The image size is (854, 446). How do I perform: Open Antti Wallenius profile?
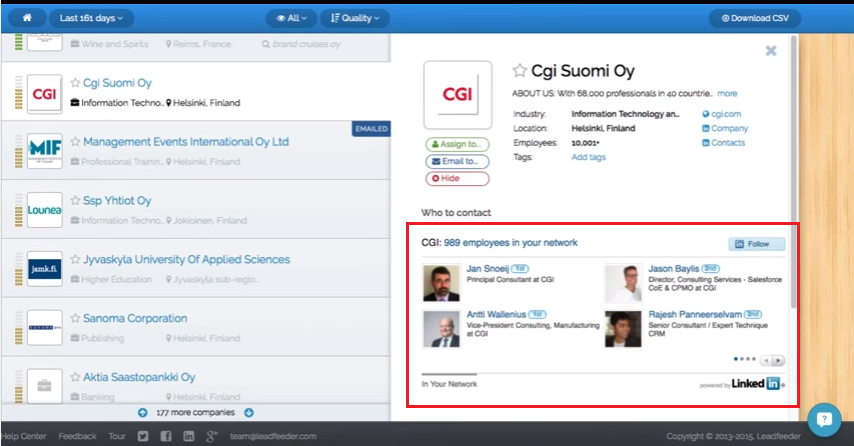[x=496, y=314]
